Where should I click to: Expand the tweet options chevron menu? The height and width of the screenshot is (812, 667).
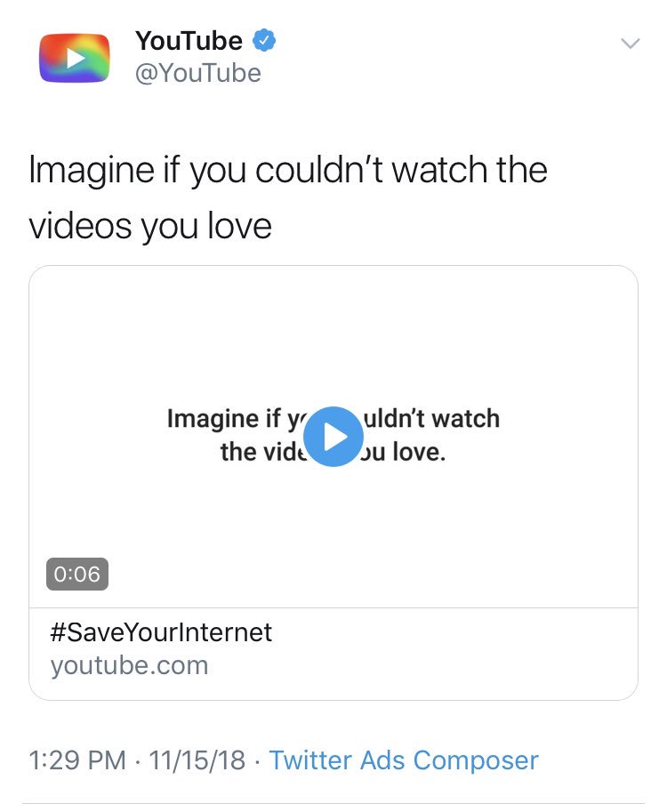click(631, 43)
